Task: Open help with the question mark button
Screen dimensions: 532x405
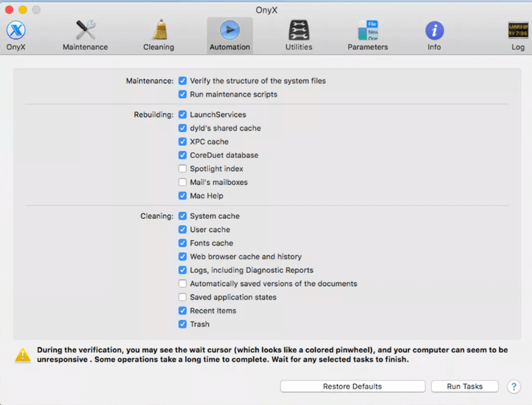Action: click(x=514, y=386)
